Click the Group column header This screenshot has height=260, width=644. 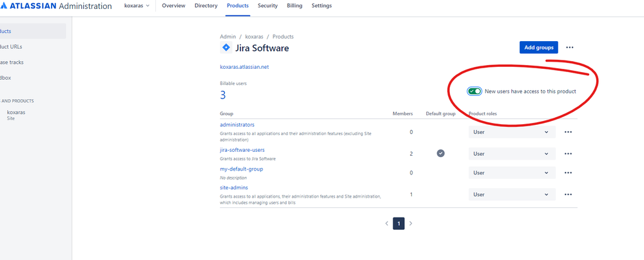[x=227, y=114]
